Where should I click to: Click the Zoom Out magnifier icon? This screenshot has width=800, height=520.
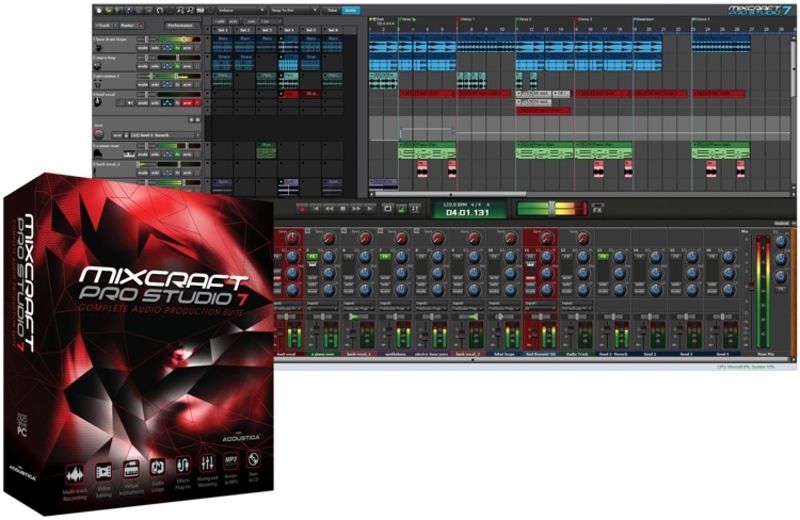pyautogui.click(x=190, y=10)
